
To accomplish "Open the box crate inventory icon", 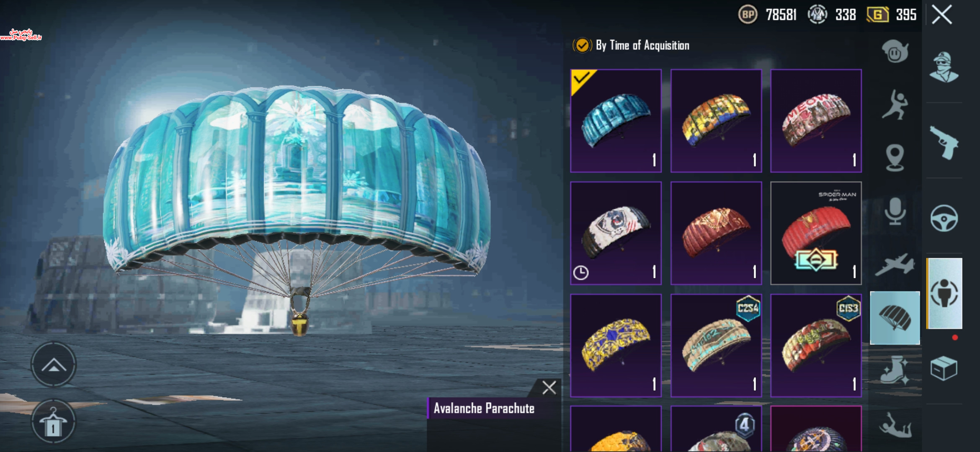I will pyautogui.click(x=944, y=368).
